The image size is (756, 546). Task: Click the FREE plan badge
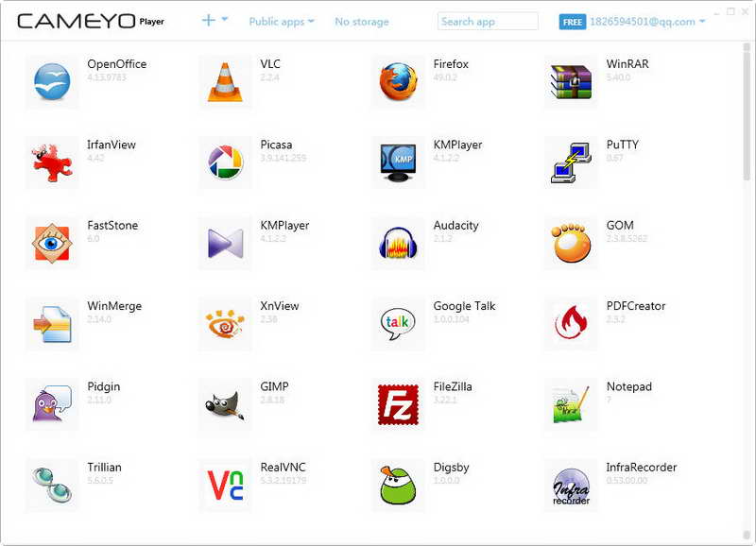click(573, 22)
